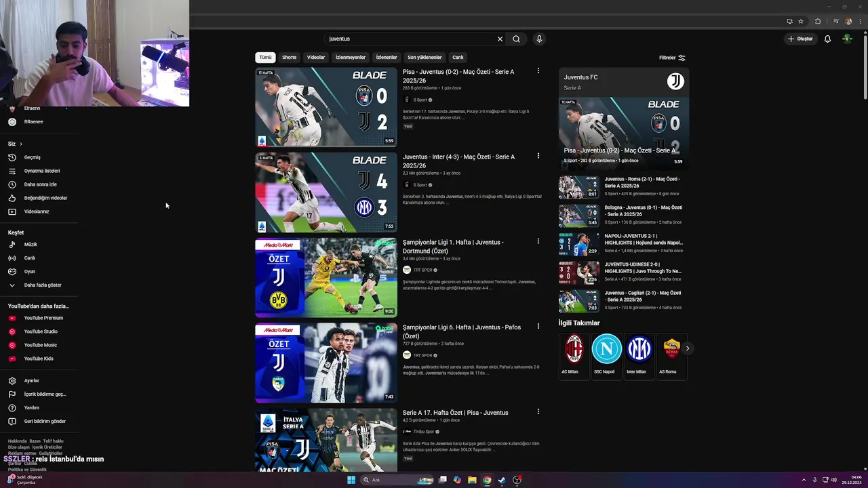Click the search magnifier button
The image size is (868, 488).
pos(516,39)
